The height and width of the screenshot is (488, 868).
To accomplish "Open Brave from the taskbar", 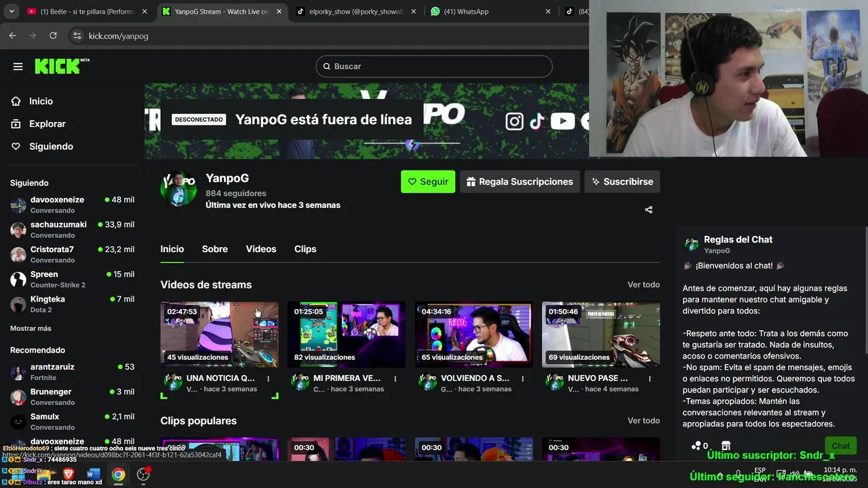I will point(68,474).
